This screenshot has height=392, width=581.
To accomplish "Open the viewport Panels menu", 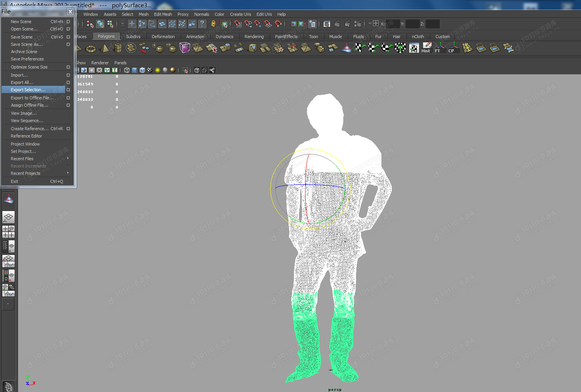I will (120, 63).
